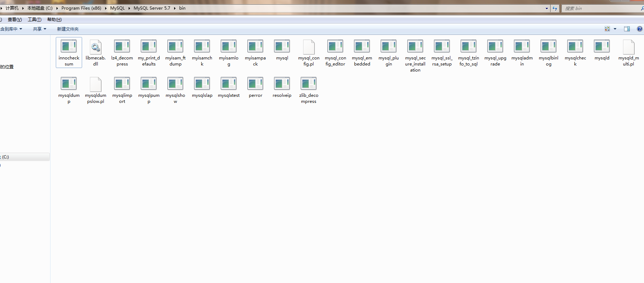Click the perror executable icon
644x283 pixels.
(256, 84)
